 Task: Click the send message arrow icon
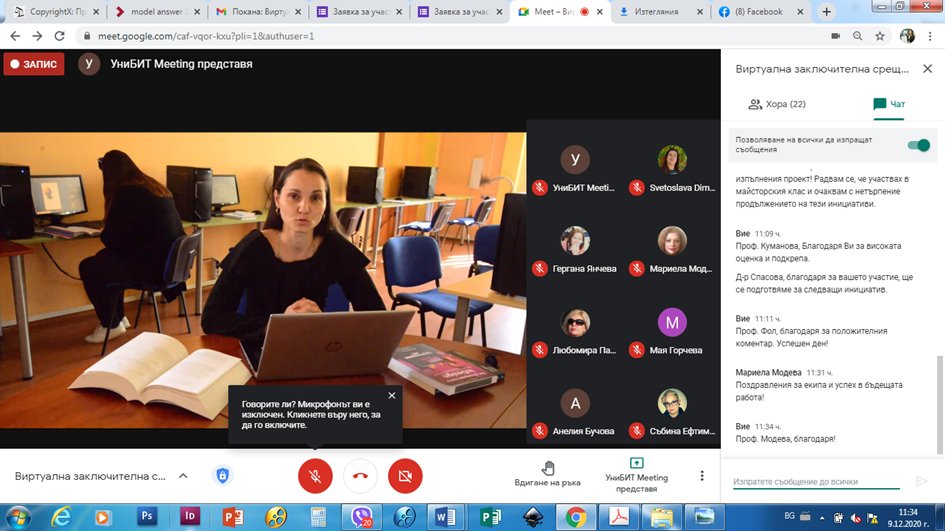(921, 481)
